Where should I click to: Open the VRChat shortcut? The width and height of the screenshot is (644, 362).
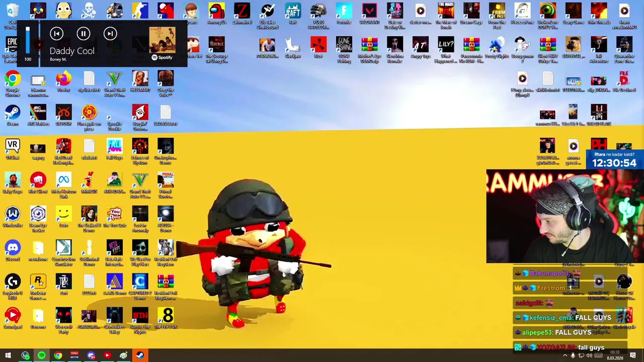pyautogui.click(x=13, y=149)
